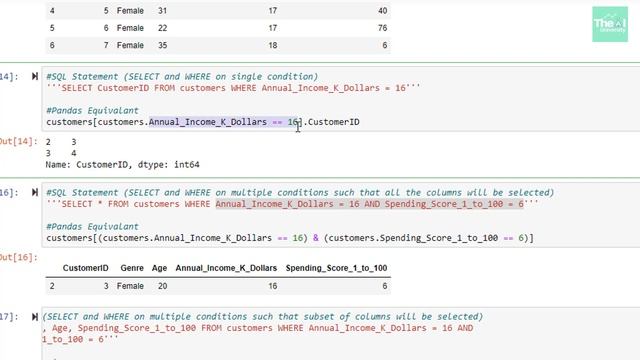
Task: Click Age value 22 in top table
Action: click(x=162, y=28)
